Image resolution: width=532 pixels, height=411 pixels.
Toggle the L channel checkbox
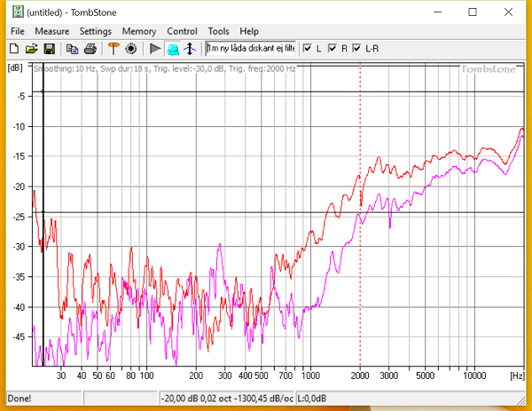click(x=307, y=48)
